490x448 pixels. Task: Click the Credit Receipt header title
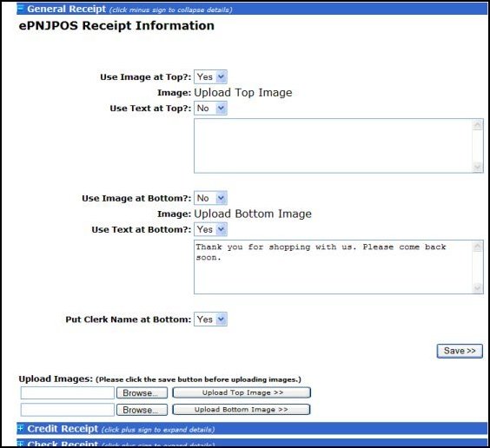(63, 429)
